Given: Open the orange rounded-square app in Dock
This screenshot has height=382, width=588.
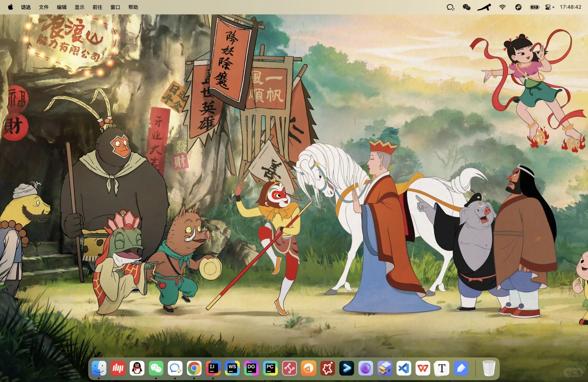Looking at the screenshot, I should pos(309,369).
